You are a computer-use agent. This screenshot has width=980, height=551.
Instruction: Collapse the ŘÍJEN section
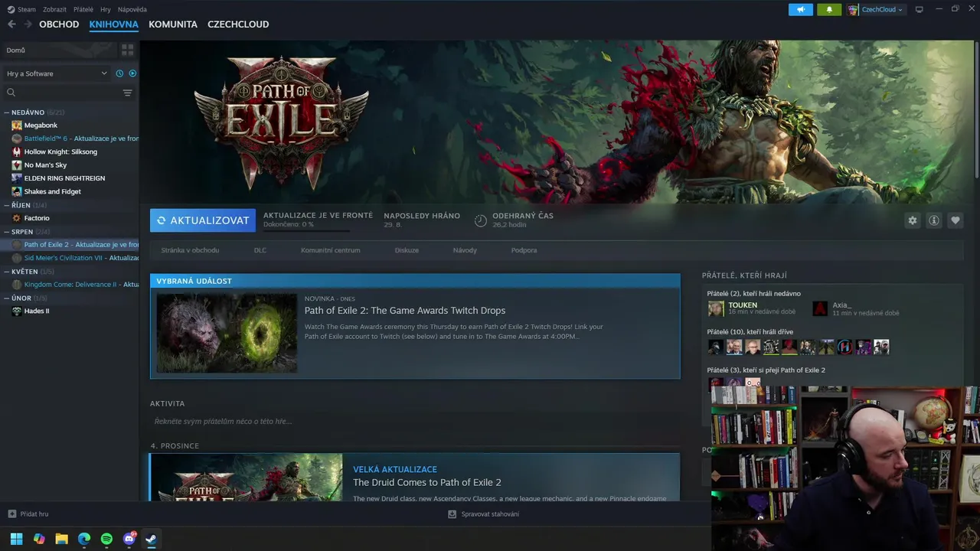click(x=6, y=205)
